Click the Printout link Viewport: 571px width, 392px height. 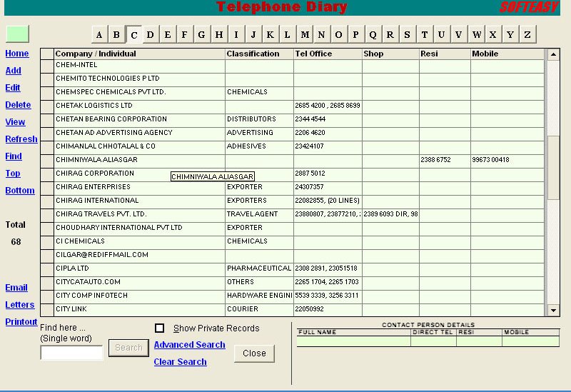click(x=21, y=322)
